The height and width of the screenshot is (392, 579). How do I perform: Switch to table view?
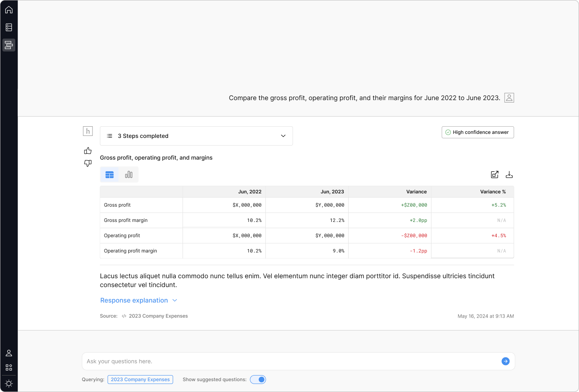[109, 174]
